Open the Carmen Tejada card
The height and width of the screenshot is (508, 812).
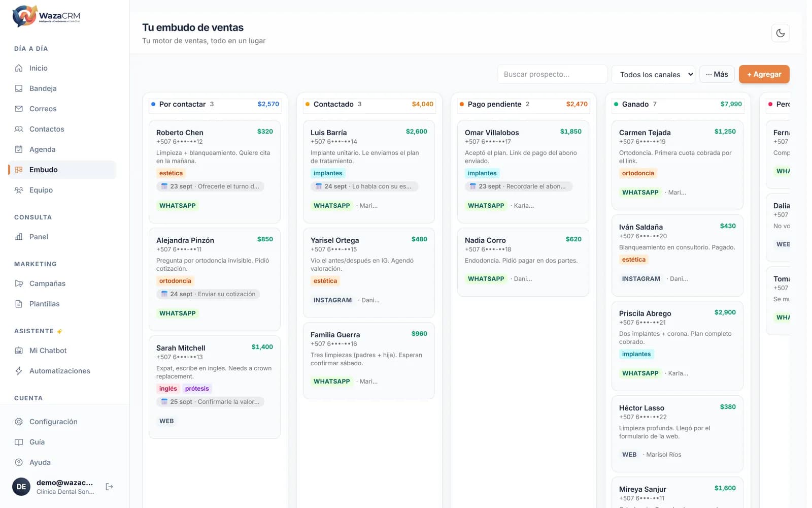click(678, 165)
